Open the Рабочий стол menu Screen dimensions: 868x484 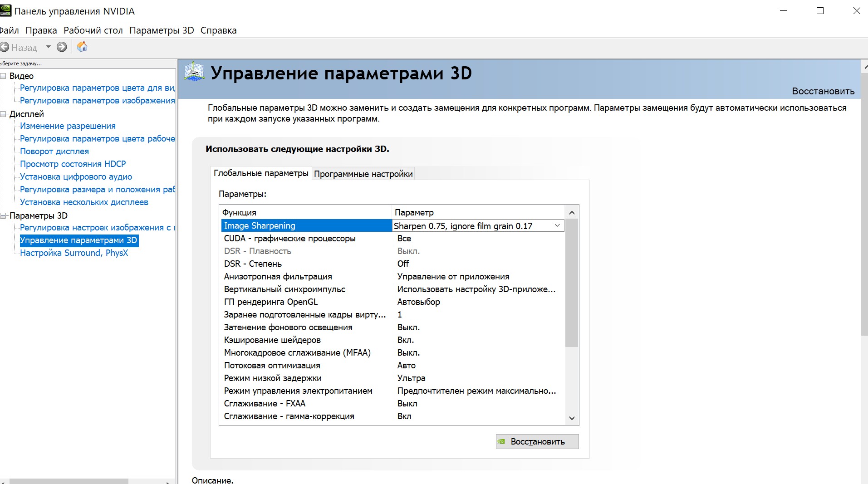click(x=93, y=30)
